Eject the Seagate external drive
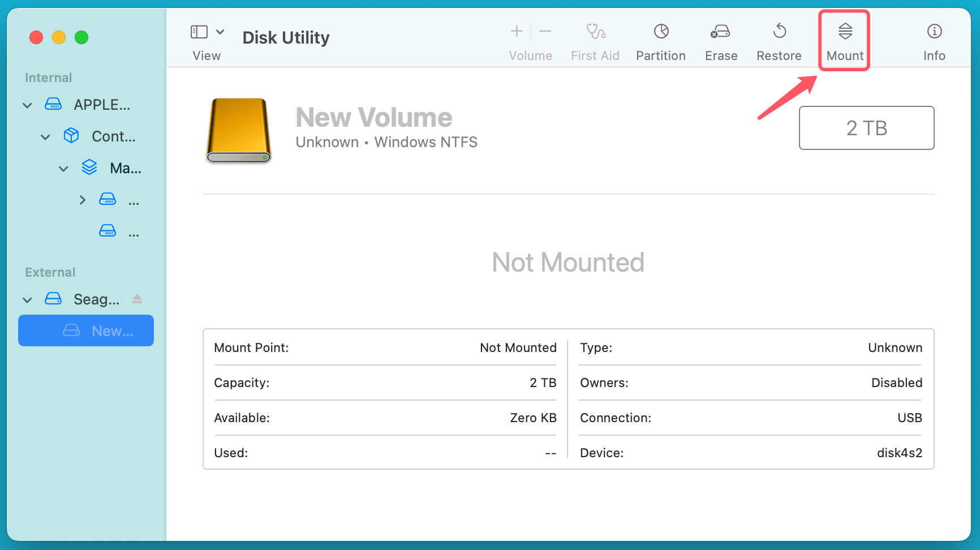 click(x=137, y=299)
